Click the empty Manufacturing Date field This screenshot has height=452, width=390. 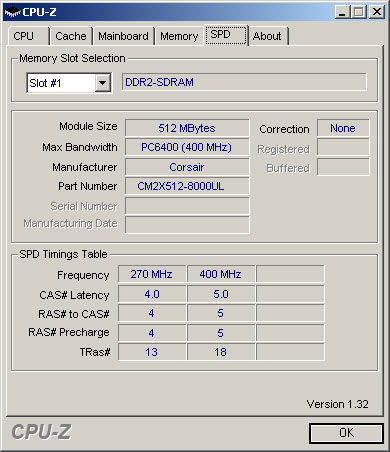187,225
